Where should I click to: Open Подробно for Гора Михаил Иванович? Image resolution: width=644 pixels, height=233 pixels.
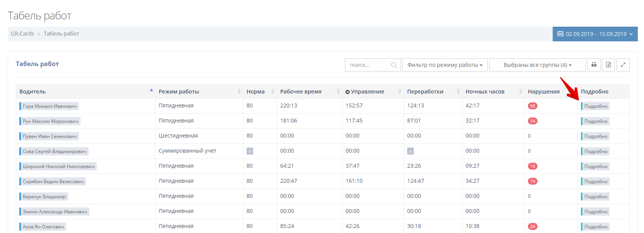(595, 106)
